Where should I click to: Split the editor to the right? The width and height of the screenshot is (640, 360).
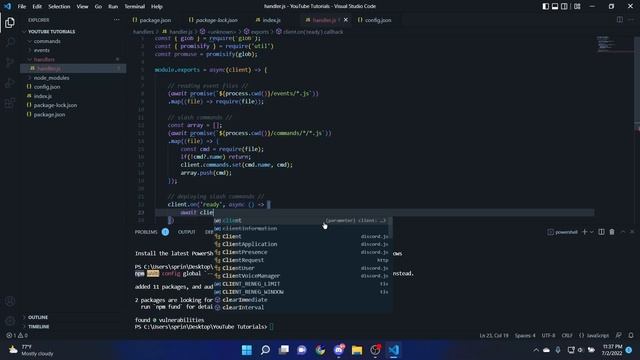(x=620, y=20)
